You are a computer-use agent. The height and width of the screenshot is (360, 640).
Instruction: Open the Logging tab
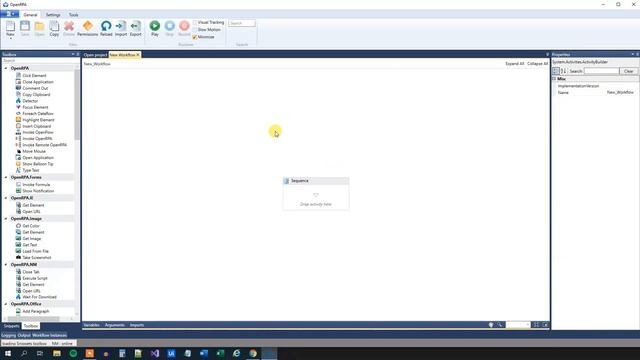8,335
